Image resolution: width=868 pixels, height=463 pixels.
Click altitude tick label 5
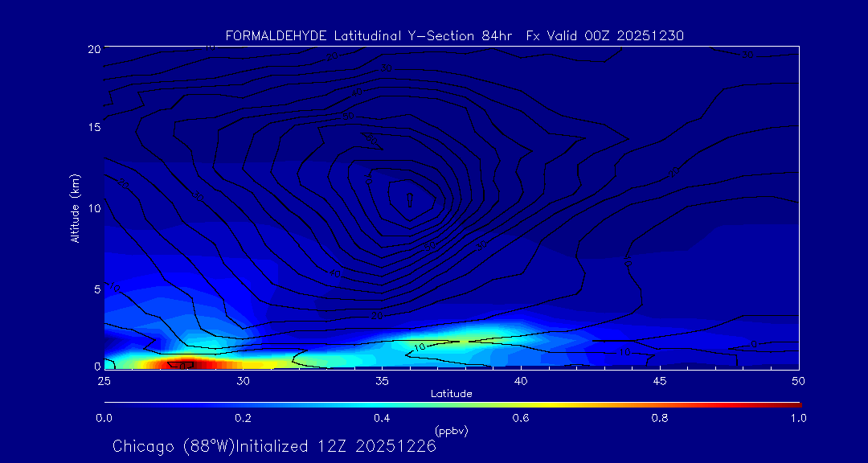click(96, 289)
